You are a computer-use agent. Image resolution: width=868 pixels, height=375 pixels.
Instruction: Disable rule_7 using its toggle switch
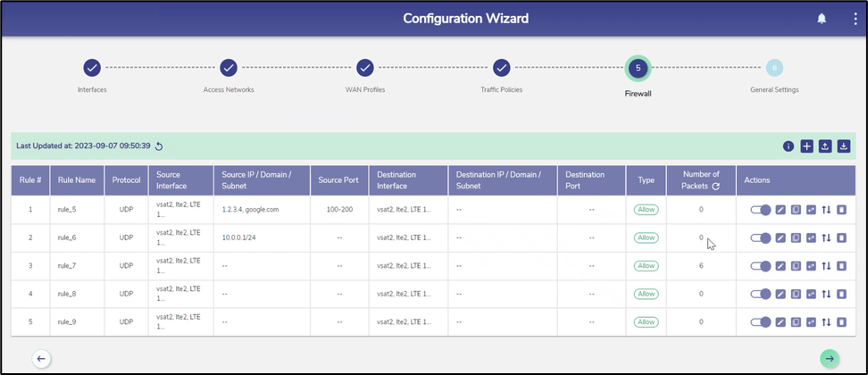click(761, 266)
